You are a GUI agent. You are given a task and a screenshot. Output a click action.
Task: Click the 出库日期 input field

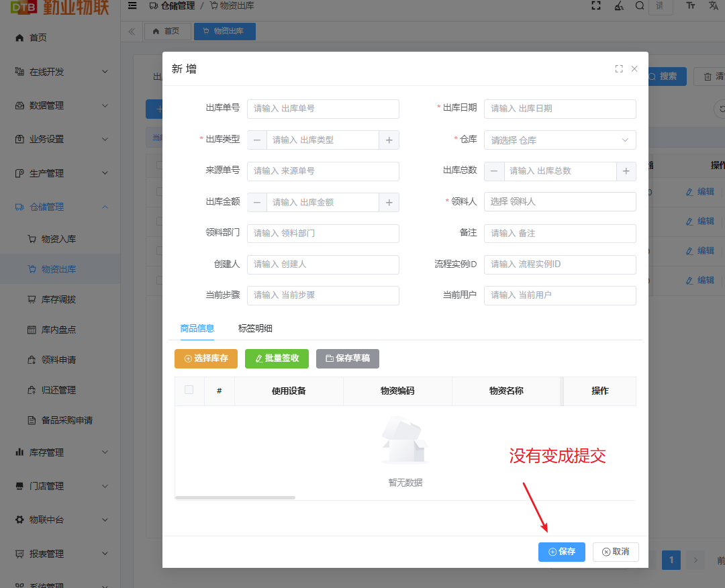click(x=560, y=109)
